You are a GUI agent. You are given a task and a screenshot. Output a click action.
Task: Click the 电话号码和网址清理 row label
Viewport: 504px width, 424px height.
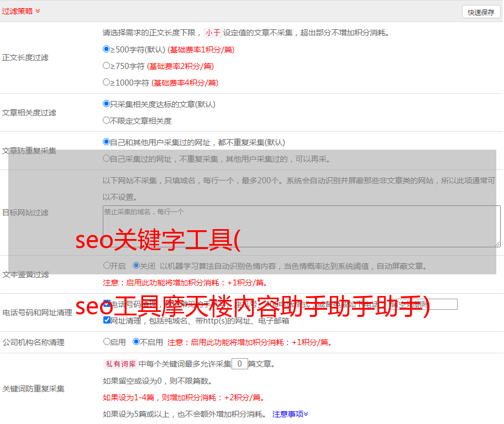pos(37,312)
